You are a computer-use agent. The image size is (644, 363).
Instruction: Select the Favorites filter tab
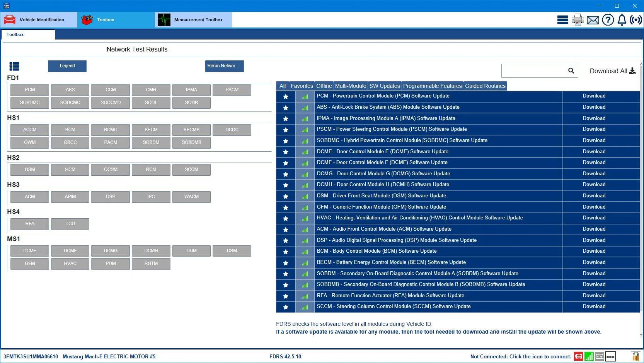pyautogui.click(x=302, y=86)
